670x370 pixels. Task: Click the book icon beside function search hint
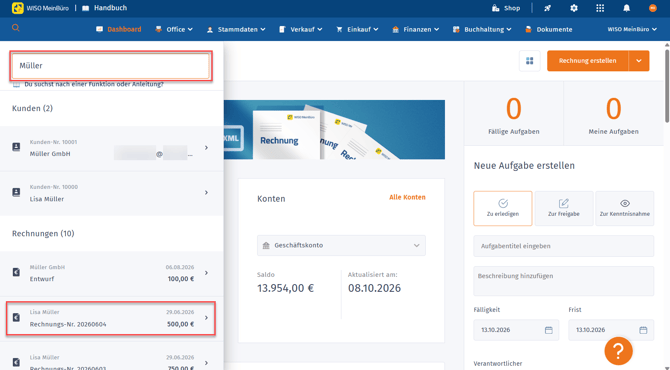(16, 85)
